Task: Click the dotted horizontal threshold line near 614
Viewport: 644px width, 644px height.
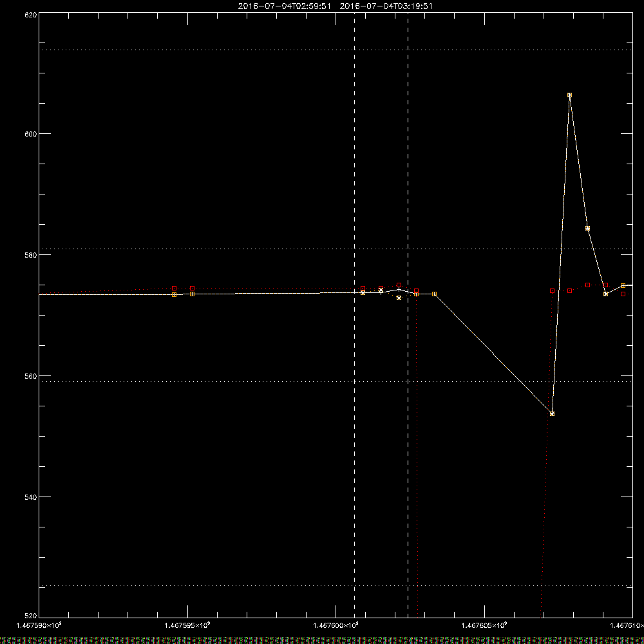Action: tap(336, 50)
